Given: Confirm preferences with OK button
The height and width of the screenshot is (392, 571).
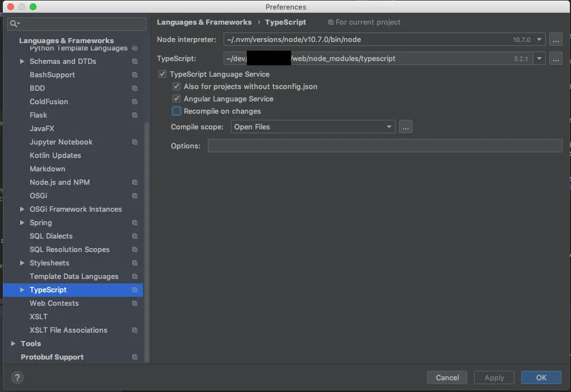Looking at the screenshot, I should pos(541,377).
